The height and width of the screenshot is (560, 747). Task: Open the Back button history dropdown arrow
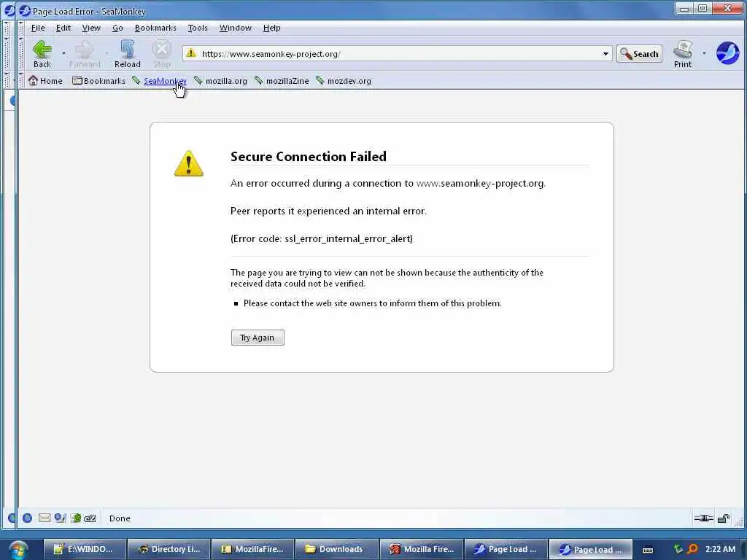click(63, 53)
